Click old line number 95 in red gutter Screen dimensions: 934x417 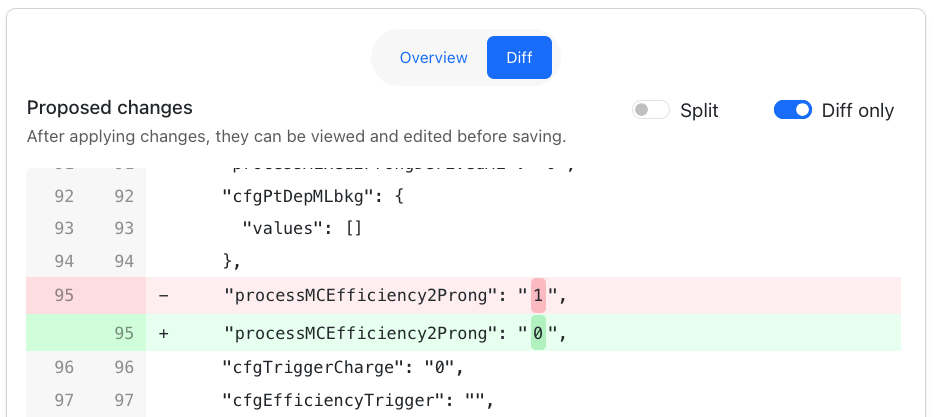click(x=64, y=297)
